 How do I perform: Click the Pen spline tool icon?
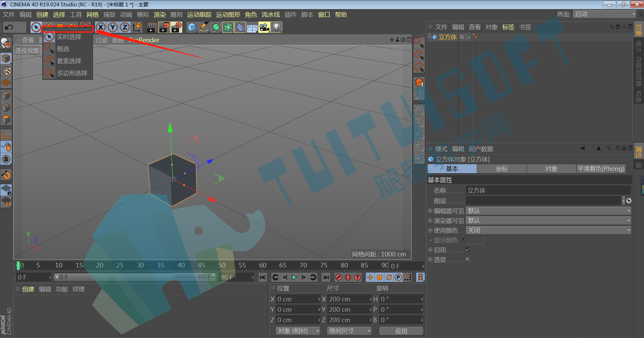coord(204,27)
